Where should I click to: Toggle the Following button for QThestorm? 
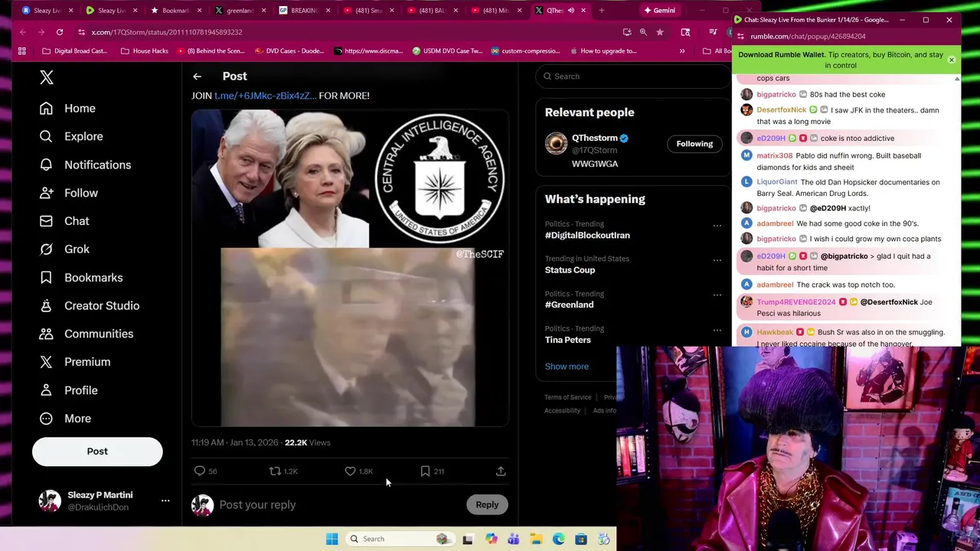point(694,144)
